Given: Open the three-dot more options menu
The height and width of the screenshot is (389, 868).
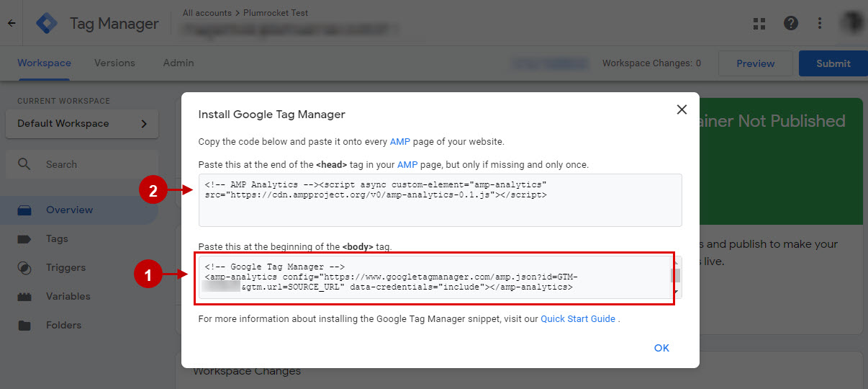Looking at the screenshot, I should (x=819, y=23).
